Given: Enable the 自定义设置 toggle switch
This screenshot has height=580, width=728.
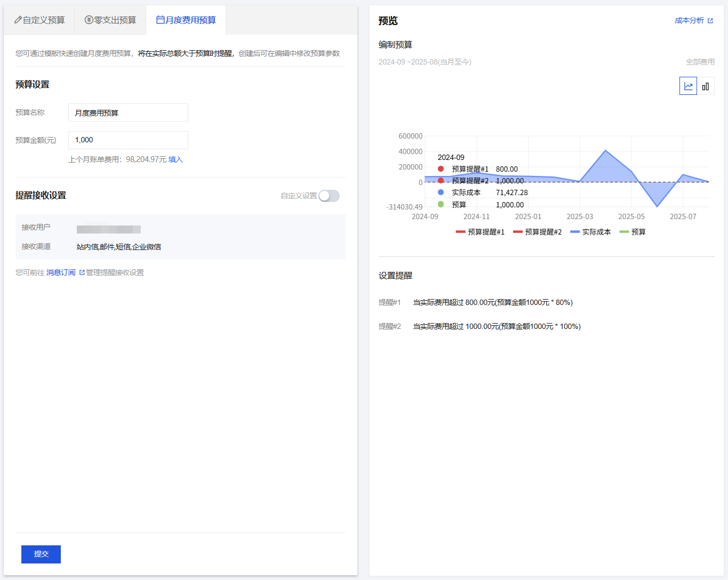Looking at the screenshot, I should pos(329,196).
